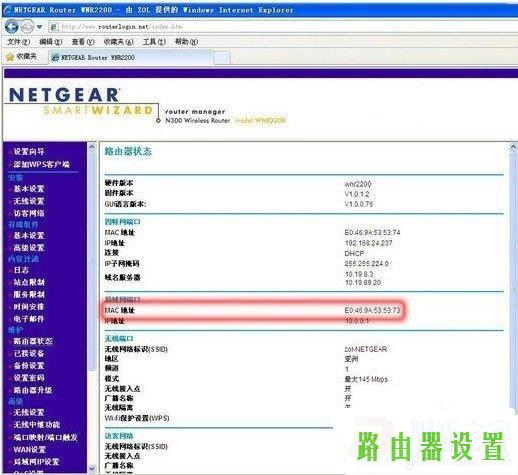Screen dimensions: 518x475
Task: Click the GUI language version V1.0.0.76
Action: coord(359,204)
